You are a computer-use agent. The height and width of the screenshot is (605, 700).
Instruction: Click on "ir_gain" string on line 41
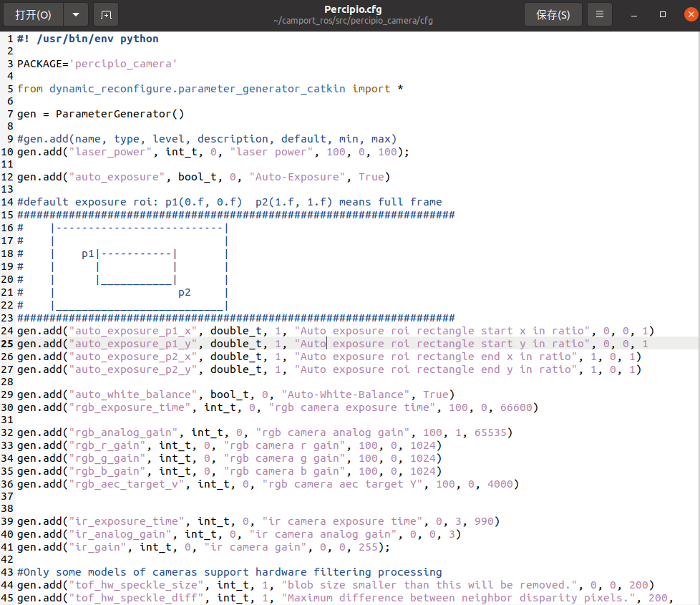pyautogui.click(x=97, y=548)
